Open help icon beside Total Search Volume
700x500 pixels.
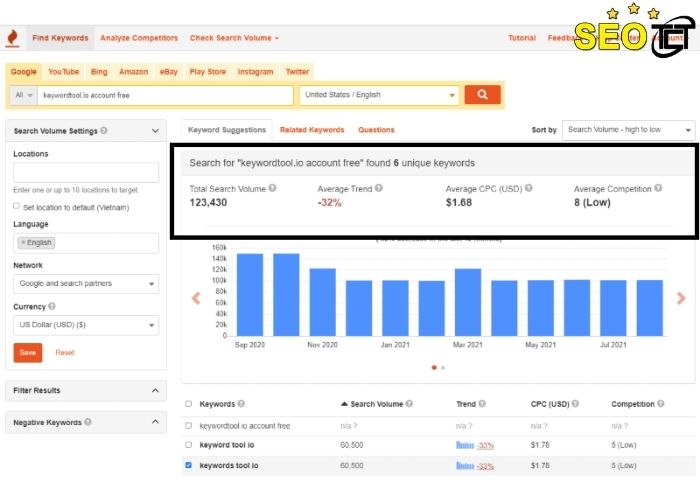(x=272, y=188)
